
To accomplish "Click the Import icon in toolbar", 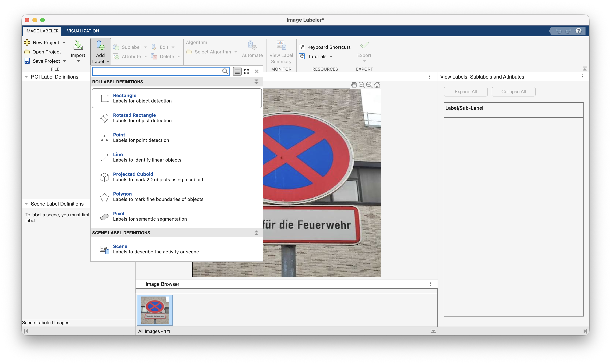I will click(x=78, y=46).
